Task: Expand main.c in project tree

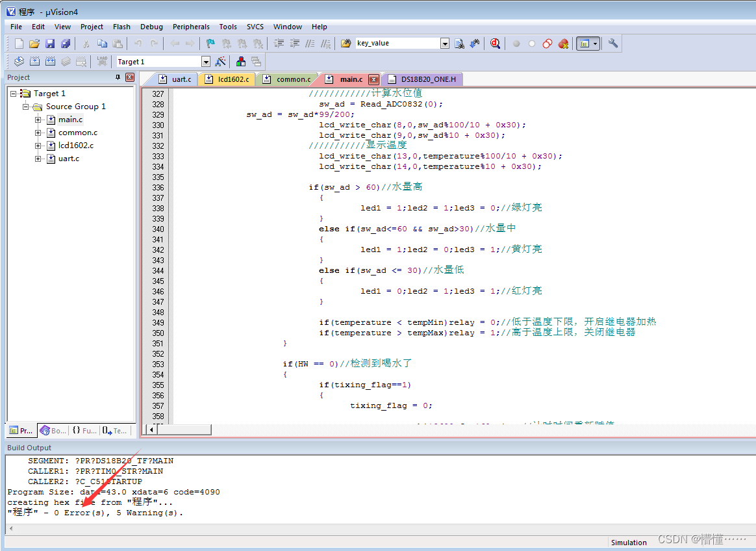Action: (38, 120)
